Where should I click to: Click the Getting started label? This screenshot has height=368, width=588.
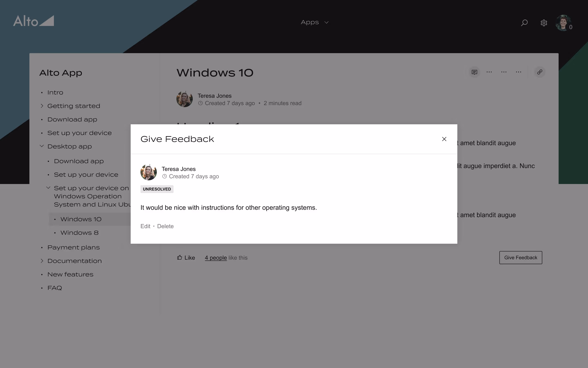tap(74, 106)
